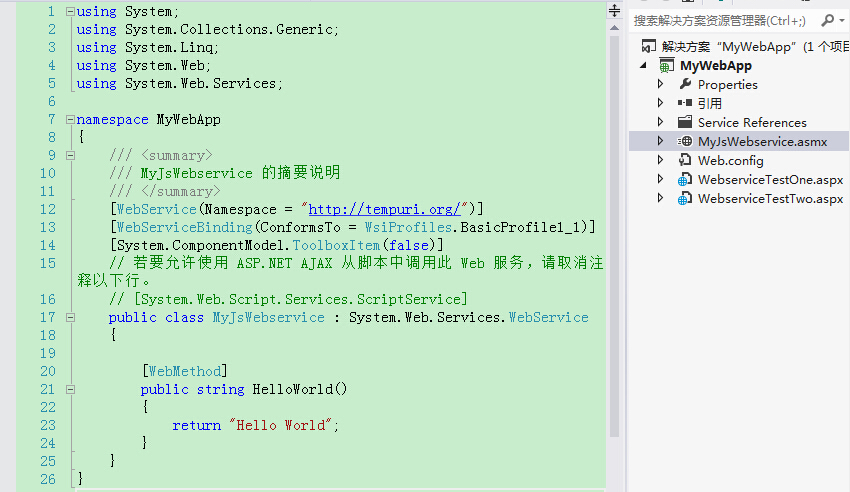This screenshot has width=850, height=492.
Task: Click System.Linq on line 3
Action: pos(171,47)
